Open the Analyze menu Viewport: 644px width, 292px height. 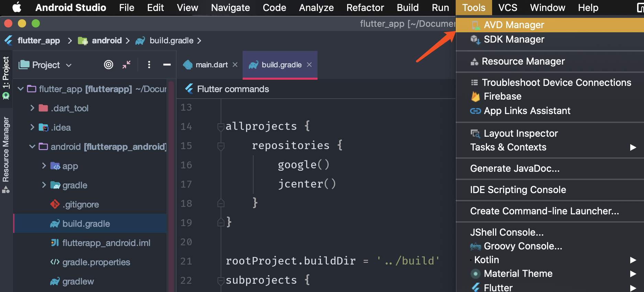316,8
